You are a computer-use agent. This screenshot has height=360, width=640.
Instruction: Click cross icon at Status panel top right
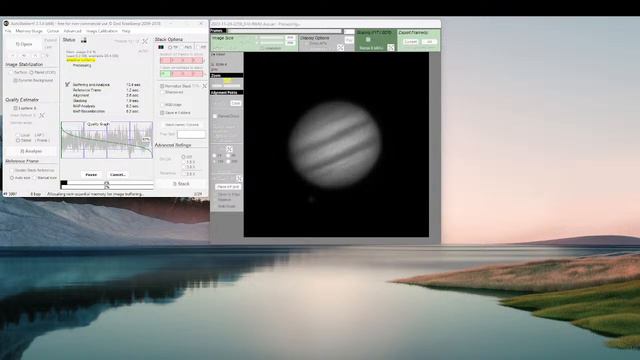[x=145, y=41]
